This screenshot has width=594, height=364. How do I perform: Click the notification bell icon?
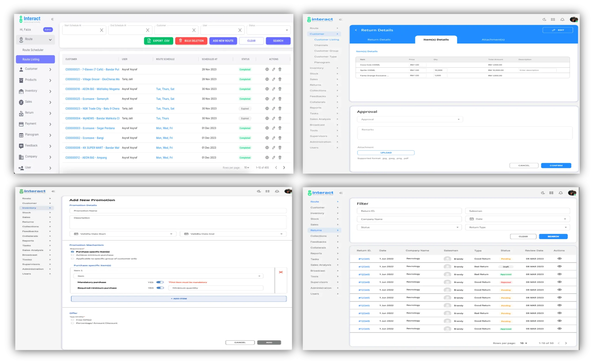point(562,19)
